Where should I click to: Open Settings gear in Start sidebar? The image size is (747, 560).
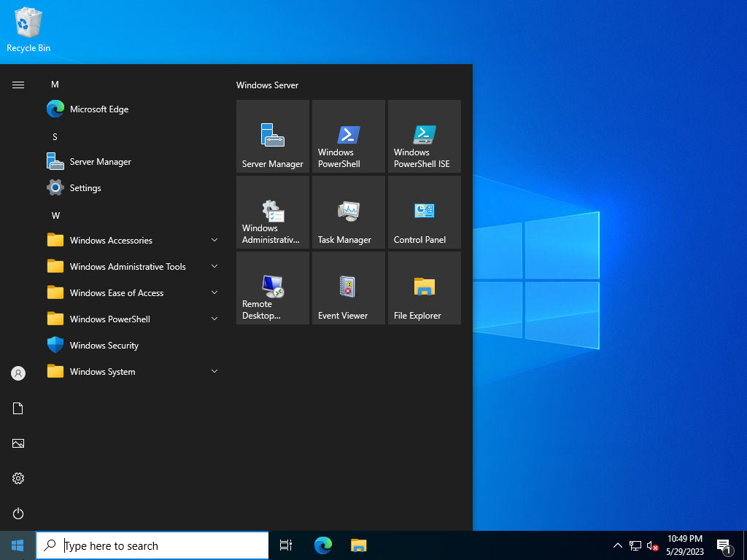(x=18, y=478)
